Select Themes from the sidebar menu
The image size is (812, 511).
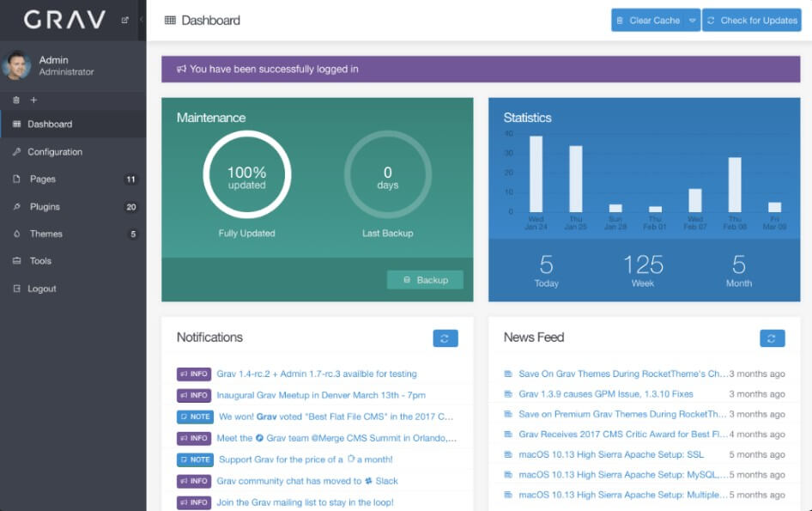tap(45, 234)
